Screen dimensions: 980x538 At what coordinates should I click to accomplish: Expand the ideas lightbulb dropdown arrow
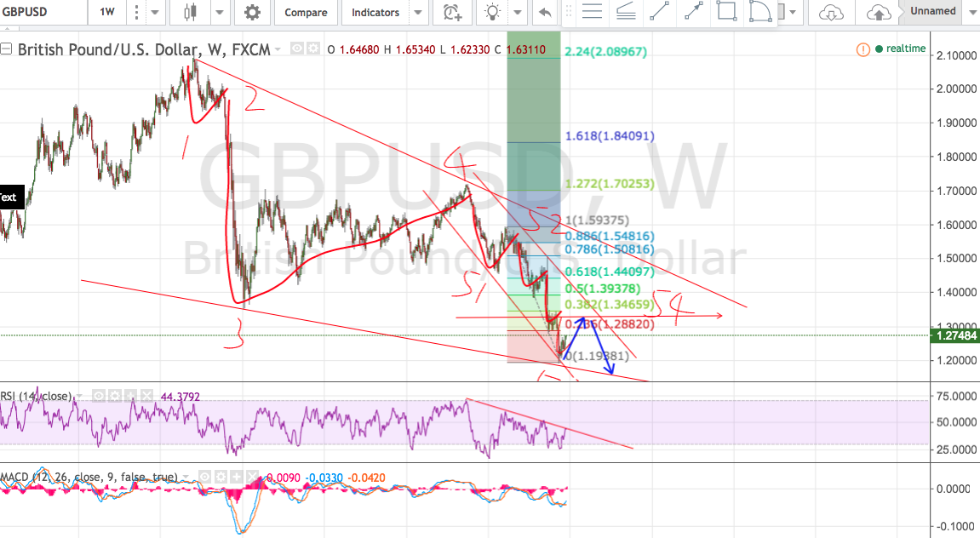pyautogui.click(x=517, y=12)
